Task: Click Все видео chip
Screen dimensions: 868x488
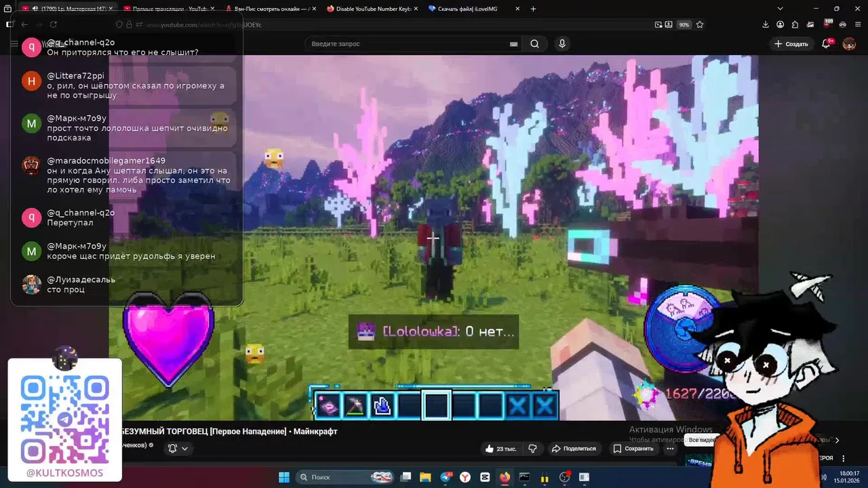Action: tap(701, 440)
